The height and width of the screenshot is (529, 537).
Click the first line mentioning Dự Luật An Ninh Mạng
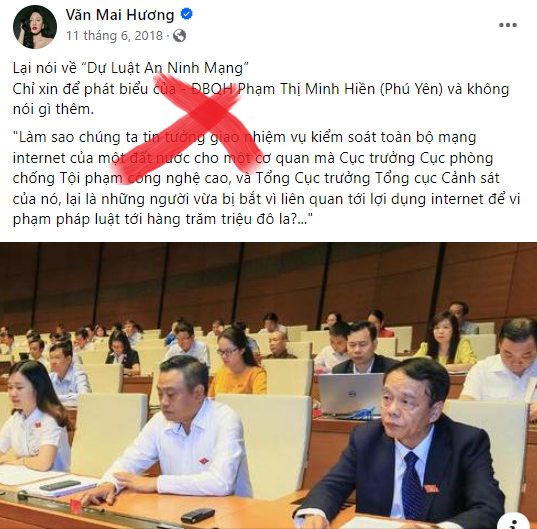(x=130, y=68)
